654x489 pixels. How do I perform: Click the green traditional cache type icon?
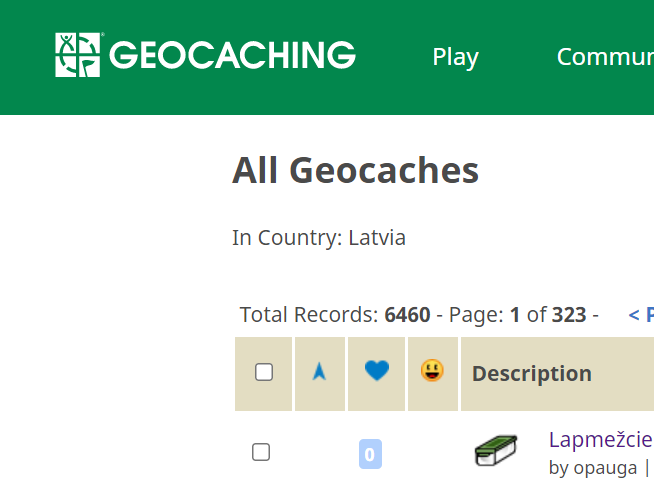tap(495, 451)
